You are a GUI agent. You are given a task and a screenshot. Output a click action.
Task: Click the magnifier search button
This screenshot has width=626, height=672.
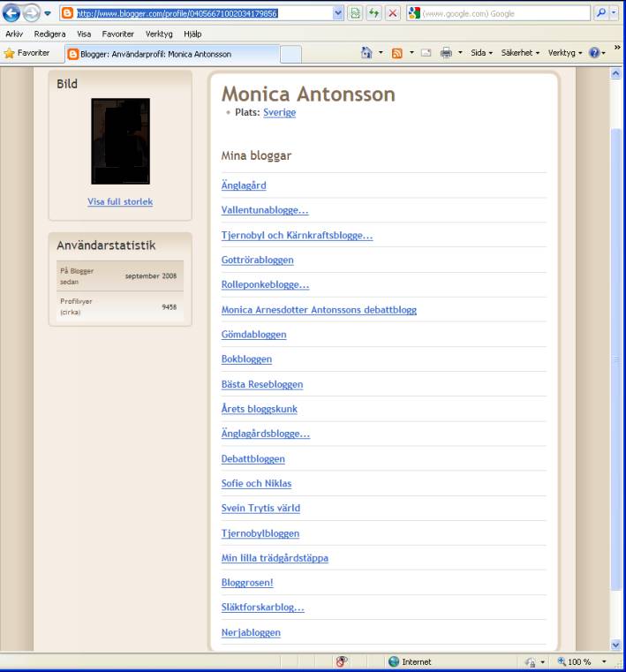pyautogui.click(x=601, y=13)
